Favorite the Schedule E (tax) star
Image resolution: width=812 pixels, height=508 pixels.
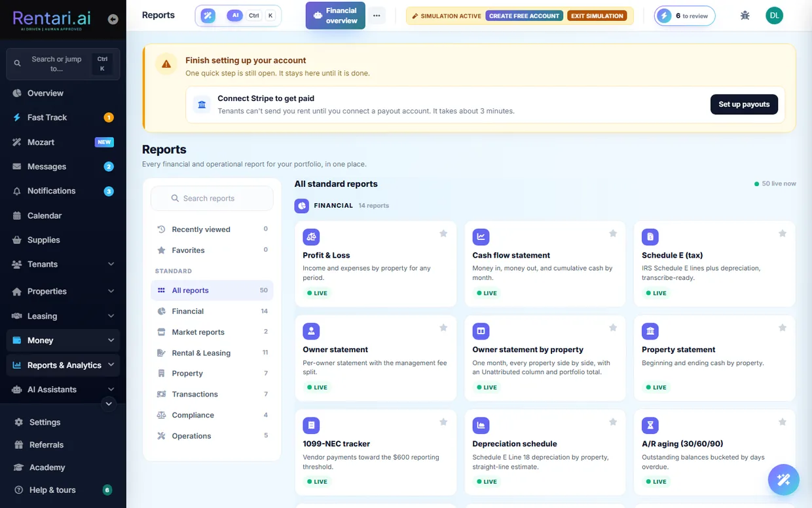(783, 233)
